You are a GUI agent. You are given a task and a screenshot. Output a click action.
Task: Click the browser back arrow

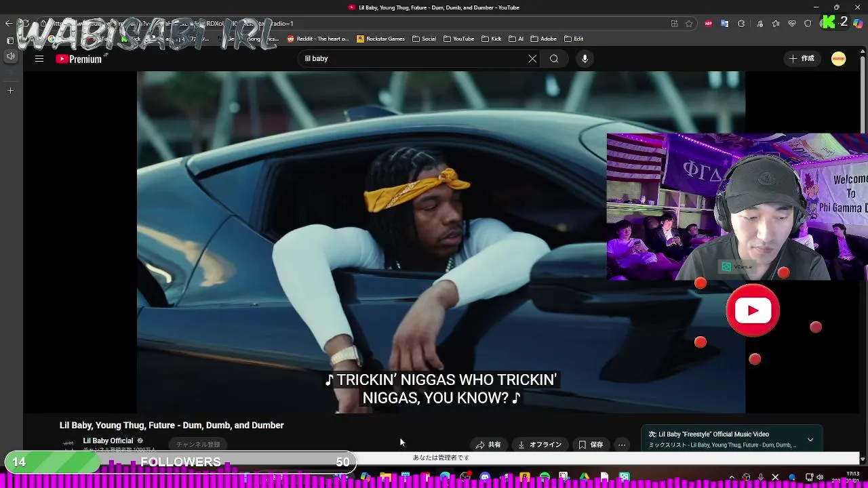[9, 23]
